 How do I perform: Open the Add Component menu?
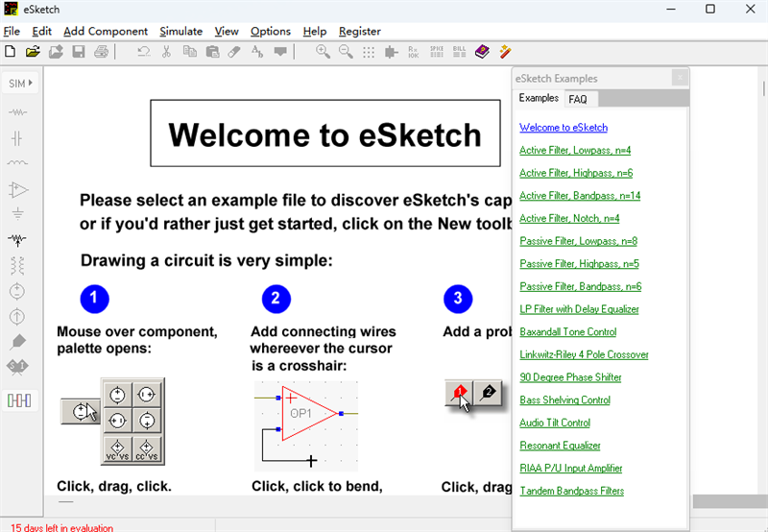106,32
